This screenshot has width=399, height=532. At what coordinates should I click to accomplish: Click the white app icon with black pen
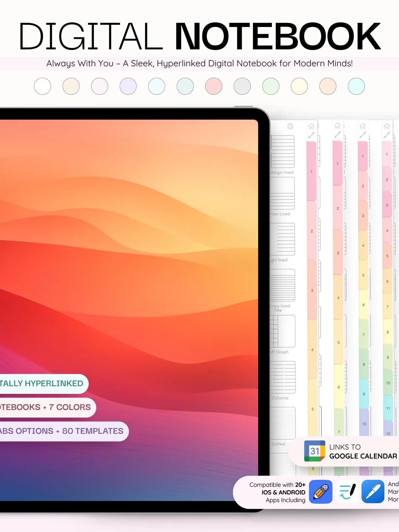347,492
